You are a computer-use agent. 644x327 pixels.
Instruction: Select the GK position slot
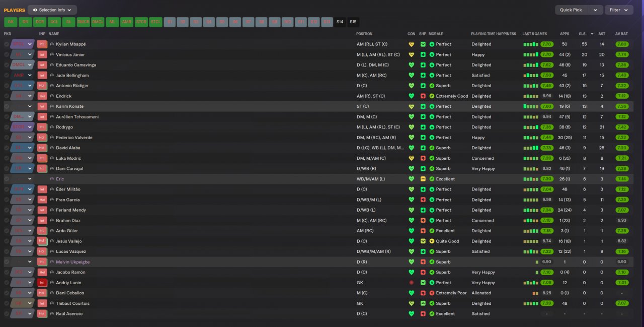(11, 22)
